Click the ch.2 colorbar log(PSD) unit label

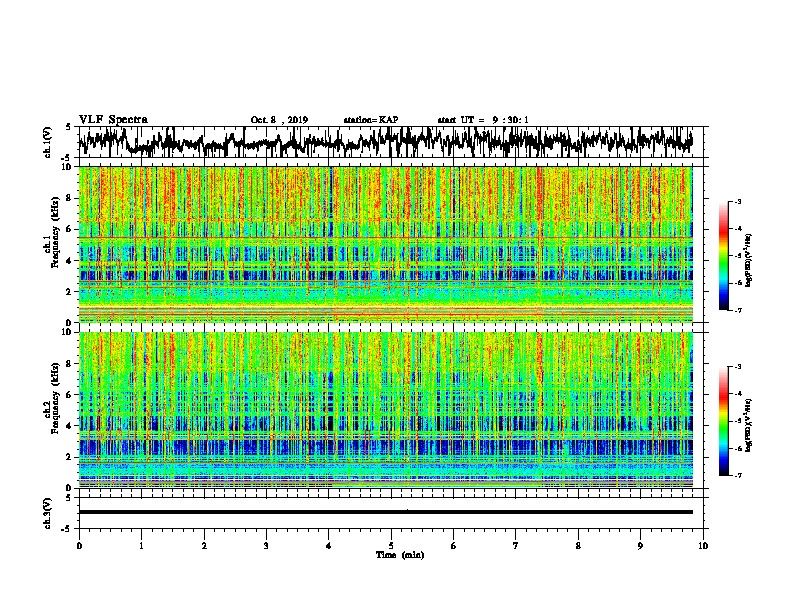coord(749,424)
